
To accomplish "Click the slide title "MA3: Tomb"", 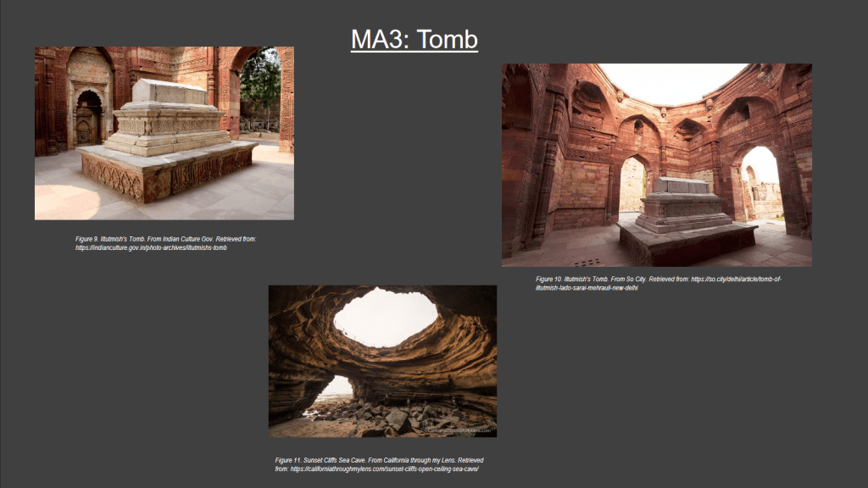I will pos(415,39).
